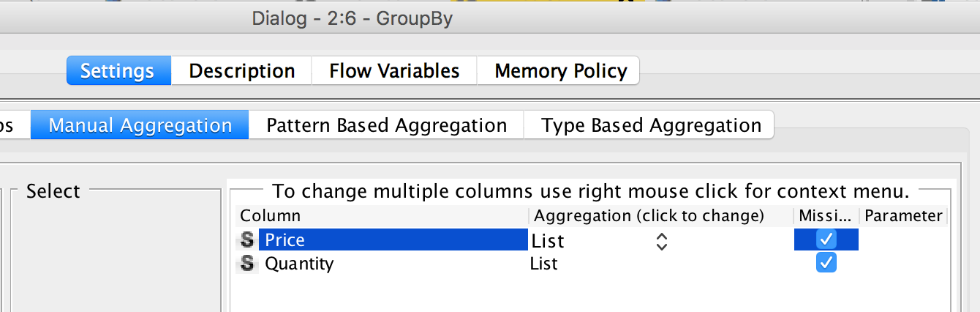This screenshot has height=312, width=980.
Task: Open the Flow Variables tab
Action: point(394,71)
